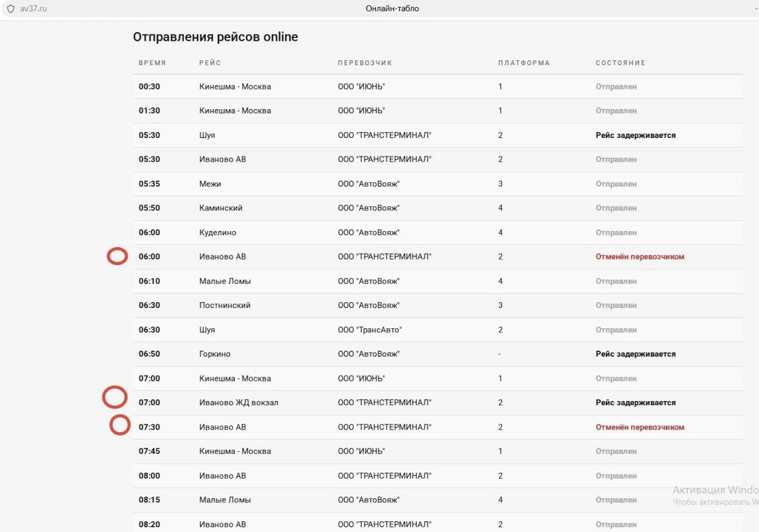759x532 pixels.
Task: Click platform '3' in the Межи row
Action: tap(500, 184)
